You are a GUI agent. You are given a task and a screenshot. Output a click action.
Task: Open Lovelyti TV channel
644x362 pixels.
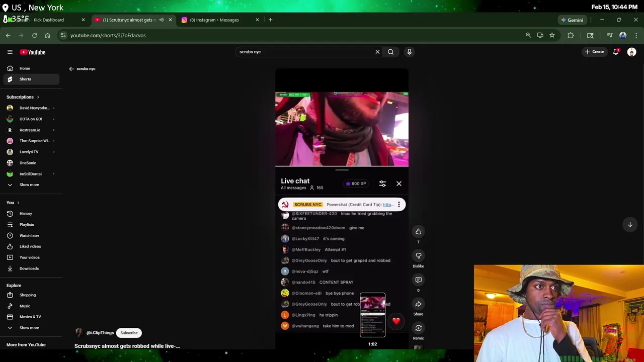(x=30, y=152)
